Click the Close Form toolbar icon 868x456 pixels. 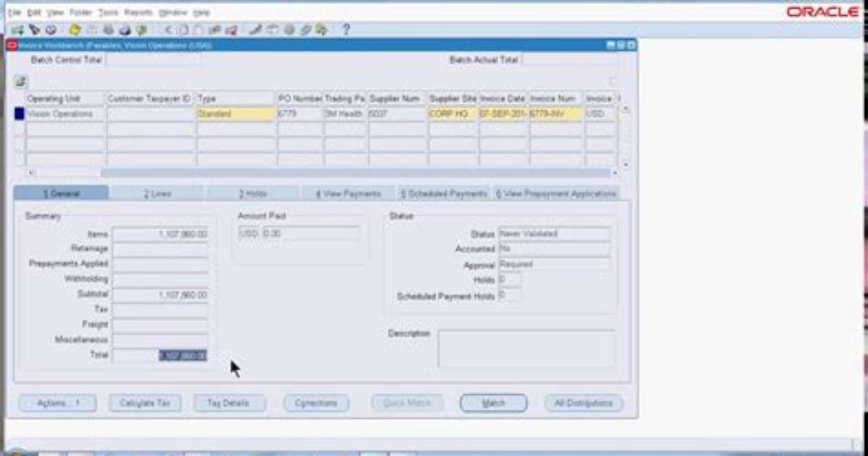coord(142,30)
